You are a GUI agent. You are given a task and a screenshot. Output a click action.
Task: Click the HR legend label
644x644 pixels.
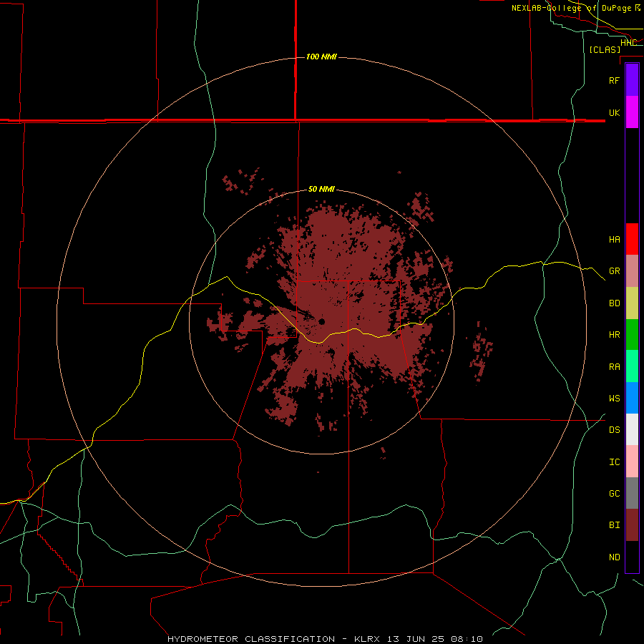click(614, 335)
